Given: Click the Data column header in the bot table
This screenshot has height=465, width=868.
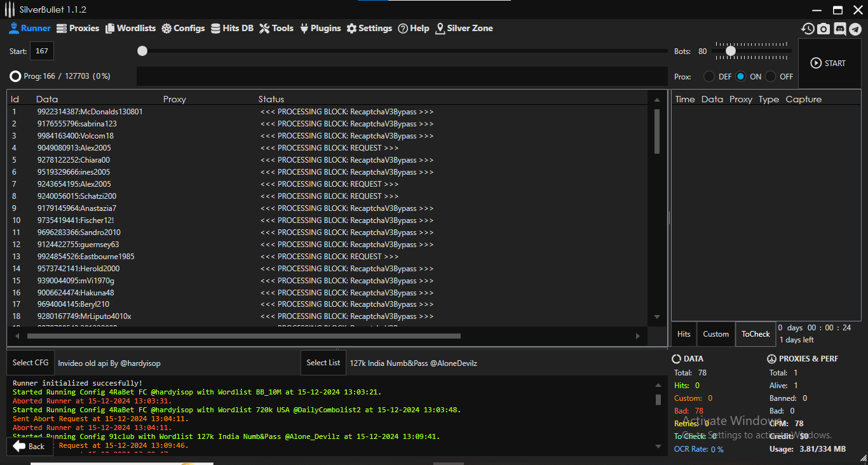Looking at the screenshot, I should tap(47, 99).
